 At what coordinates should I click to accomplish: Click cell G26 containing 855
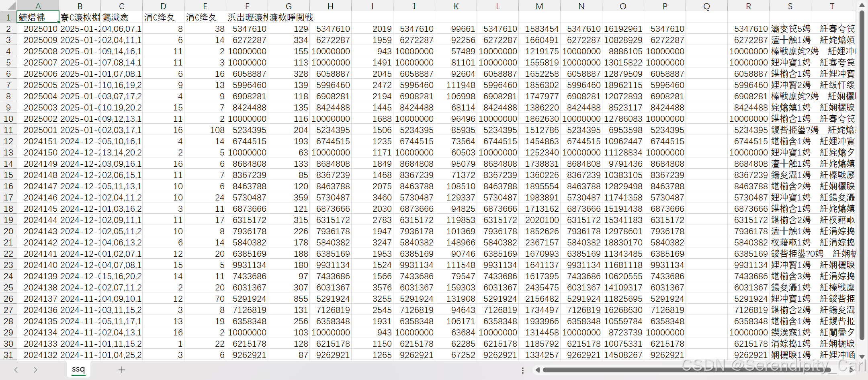click(289, 298)
